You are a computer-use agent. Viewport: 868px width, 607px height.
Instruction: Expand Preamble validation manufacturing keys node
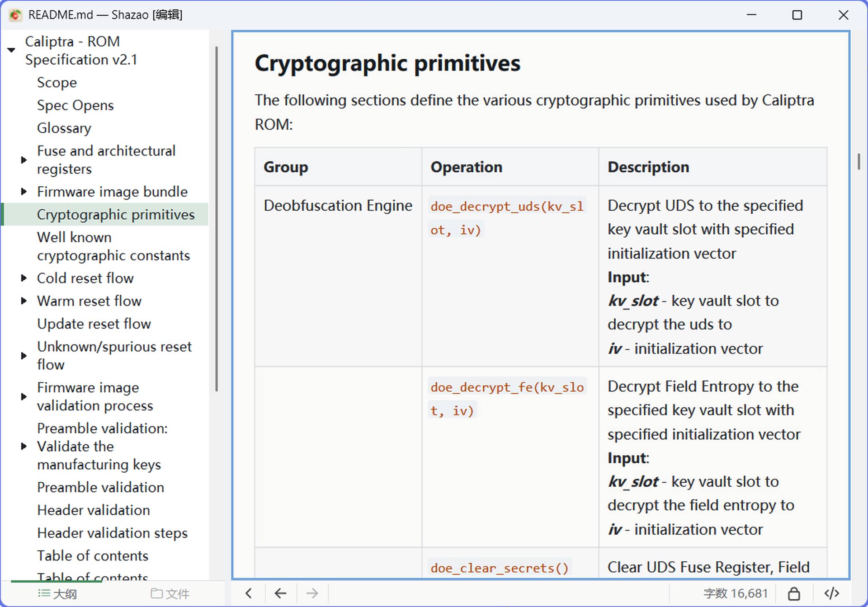(x=24, y=447)
